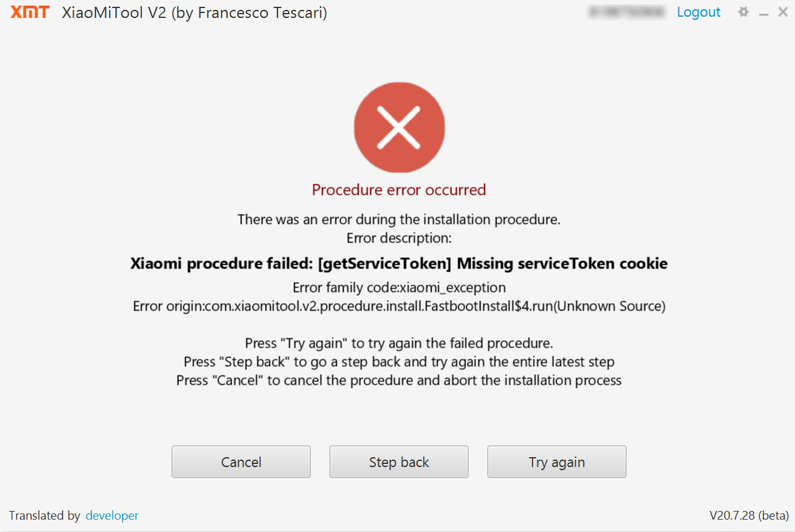Click the red error X icon
This screenshot has width=795, height=532.
pyautogui.click(x=399, y=127)
